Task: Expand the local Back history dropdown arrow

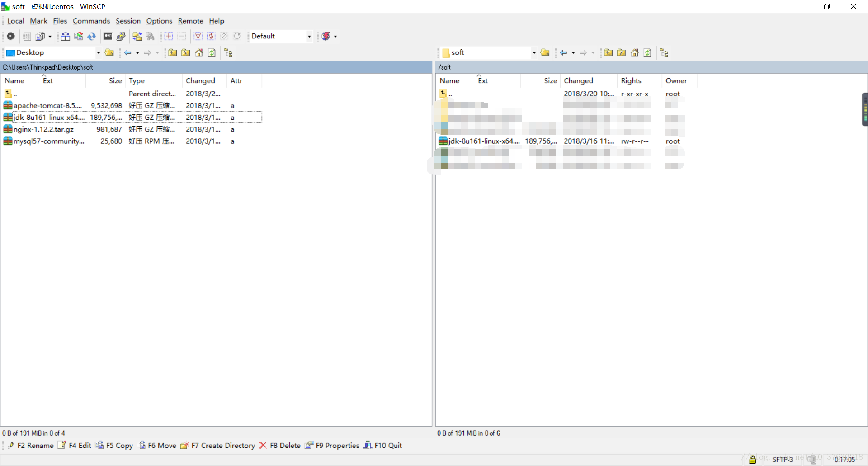Action: pyautogui.click(x=137, y=53)
